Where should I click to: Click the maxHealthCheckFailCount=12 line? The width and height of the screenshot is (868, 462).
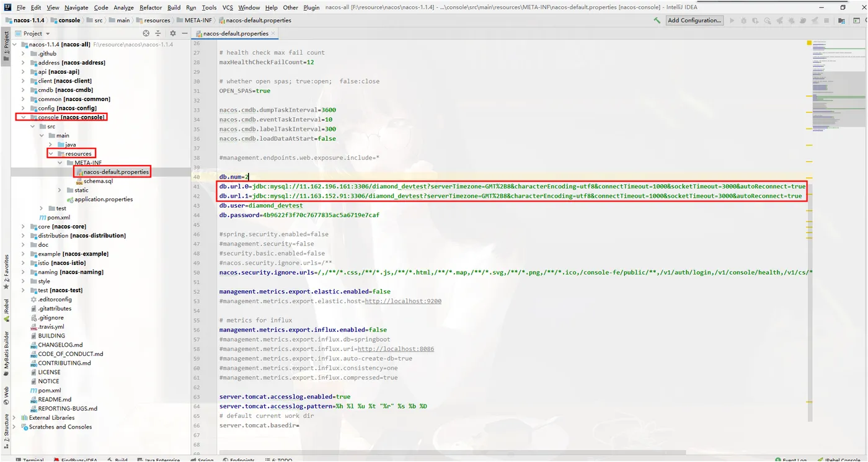(267, 62)
